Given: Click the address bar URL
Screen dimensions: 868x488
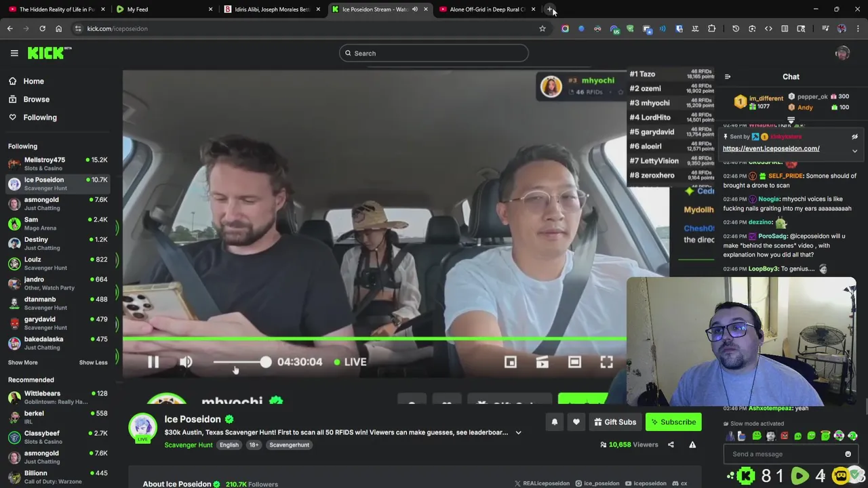Looking at the screenshot, I should [117, 28].
